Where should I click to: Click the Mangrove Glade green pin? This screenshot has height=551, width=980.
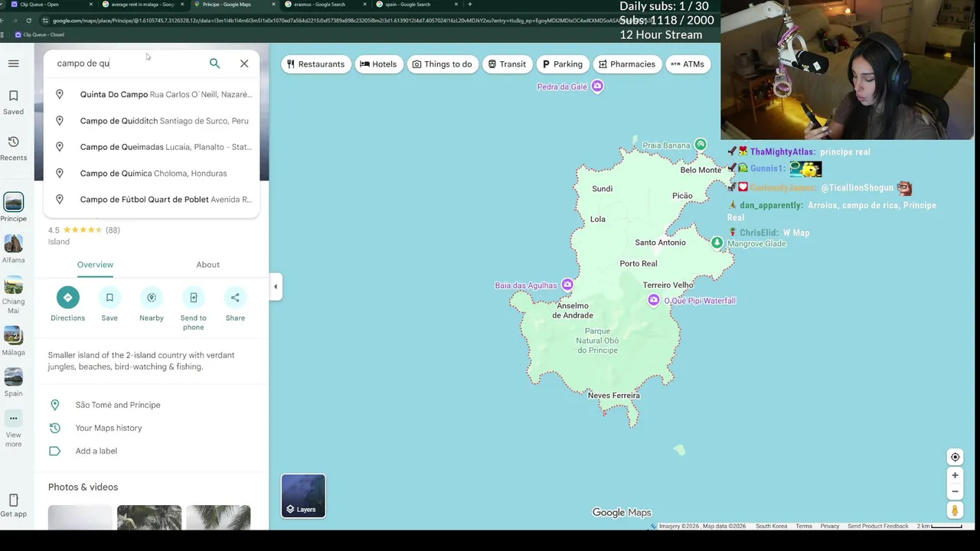(717, 243)
